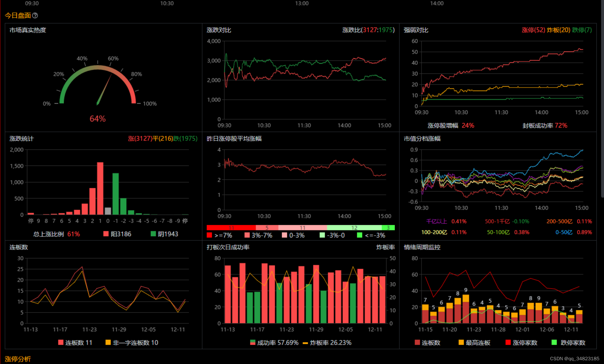Click the 炸板(20) label
604x364 pixels.
(x=559, y=30)
